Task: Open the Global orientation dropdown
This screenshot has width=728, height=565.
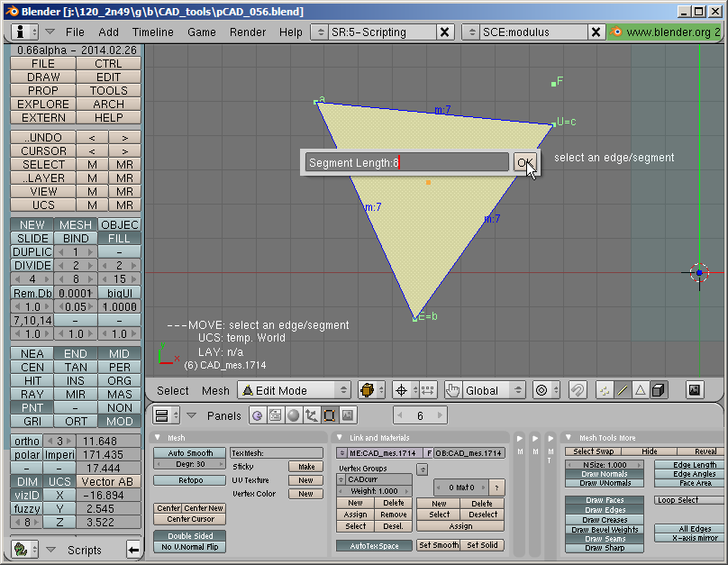Action: point(494,390)
